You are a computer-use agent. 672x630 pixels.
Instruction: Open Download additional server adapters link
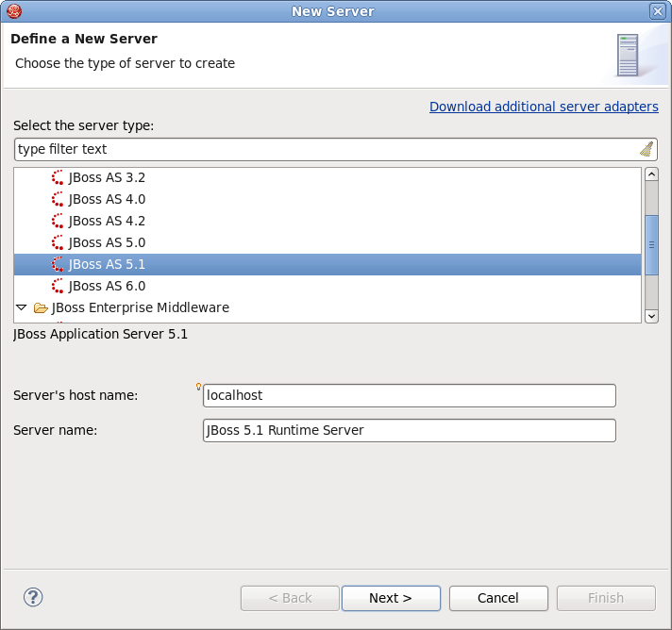[x=544, y=107]
